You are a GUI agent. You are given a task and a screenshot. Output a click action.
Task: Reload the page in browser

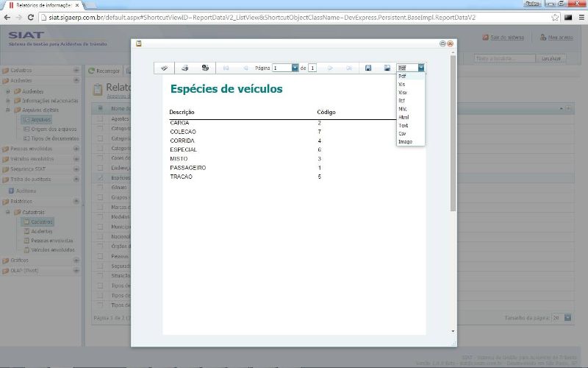click(31, 17)
